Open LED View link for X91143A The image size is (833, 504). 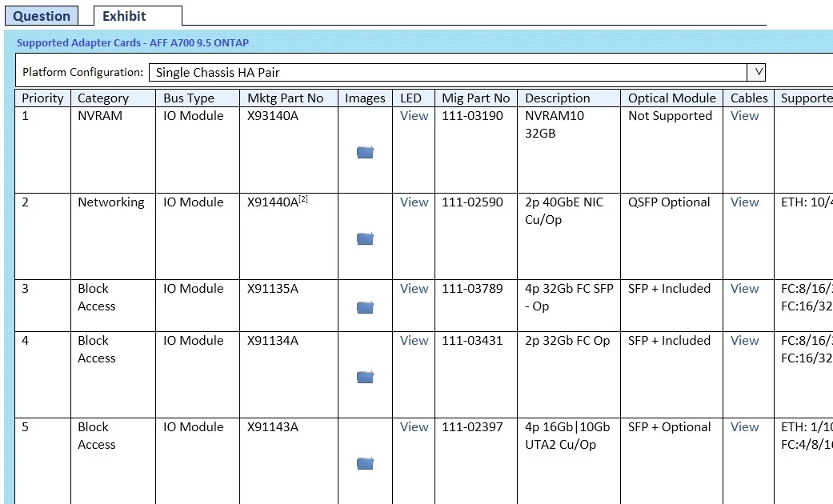pos(414,427)
